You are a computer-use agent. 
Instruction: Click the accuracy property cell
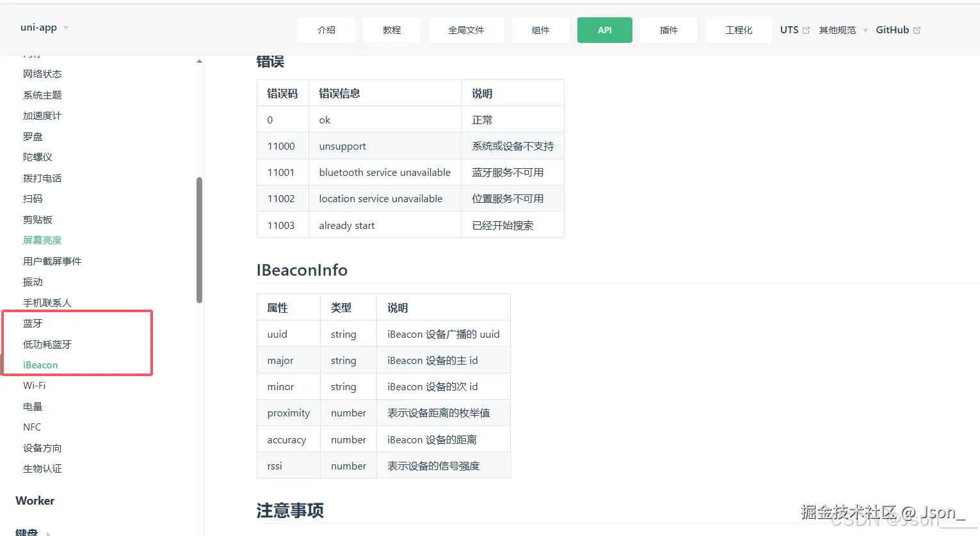click(x=289, y=439)
